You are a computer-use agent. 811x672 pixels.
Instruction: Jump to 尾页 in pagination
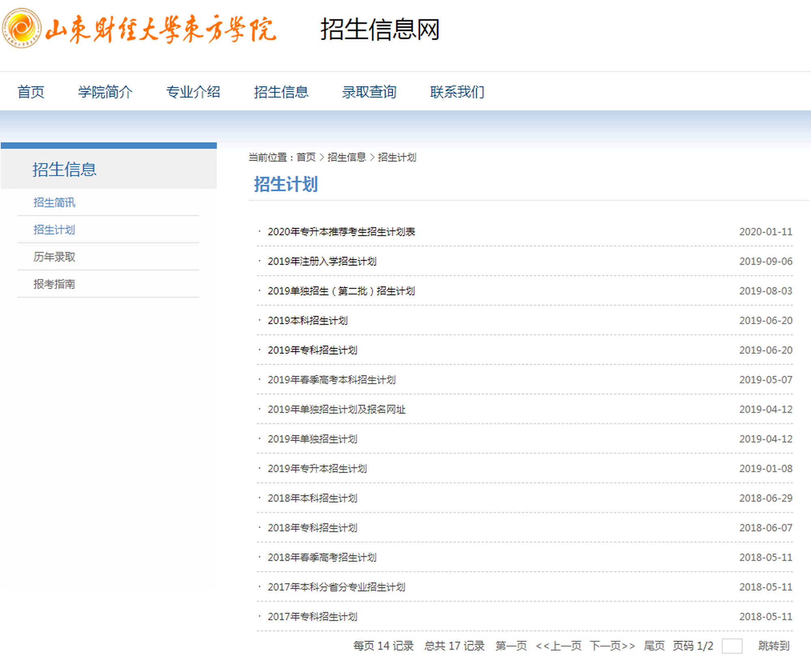pyautogui.click(x=654, y=646)
